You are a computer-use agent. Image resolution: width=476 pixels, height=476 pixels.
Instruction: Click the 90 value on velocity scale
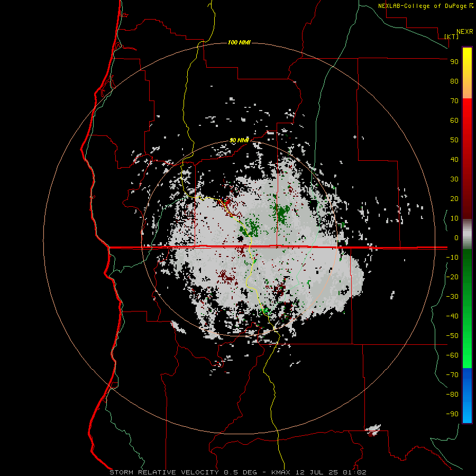click(x=454, y=62)
